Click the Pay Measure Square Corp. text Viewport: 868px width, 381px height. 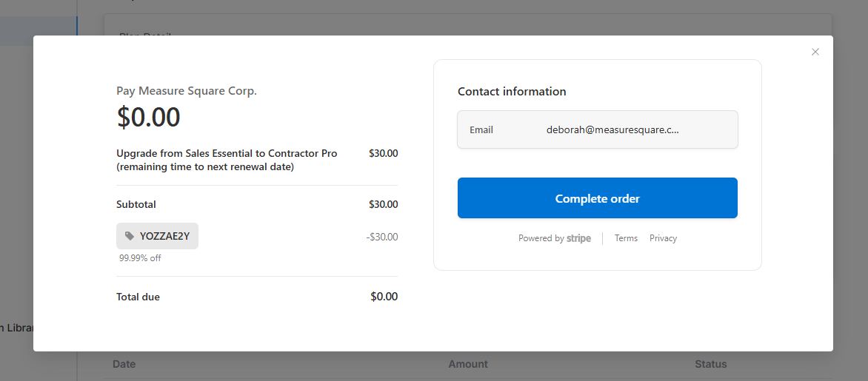187,91
